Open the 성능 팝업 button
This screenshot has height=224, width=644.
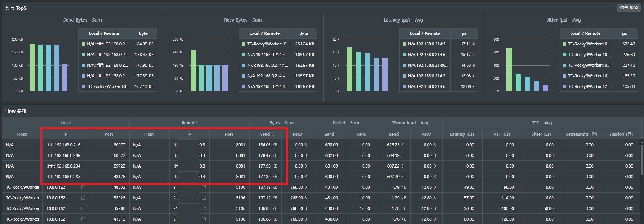click(628, 8)
